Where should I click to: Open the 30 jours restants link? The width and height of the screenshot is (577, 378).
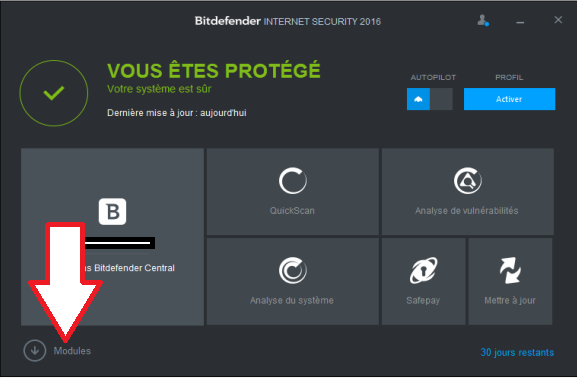tap(517, 352)
